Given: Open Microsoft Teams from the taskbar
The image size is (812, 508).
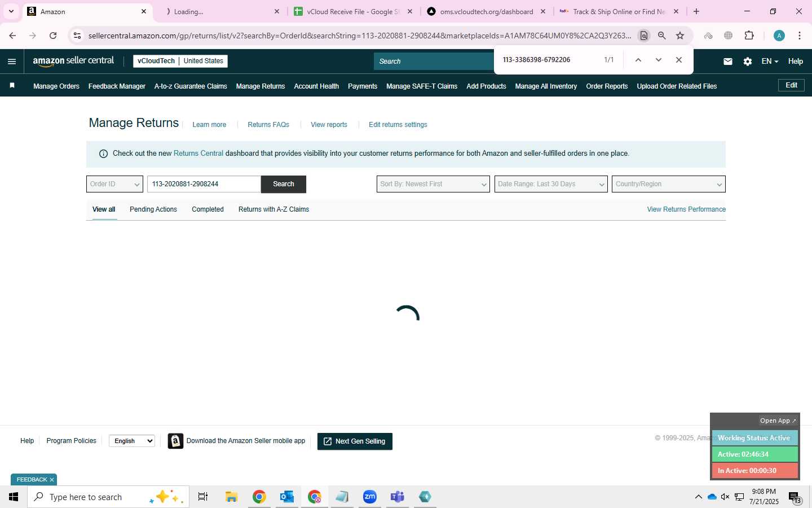Looking at the screenshot, I should (x=398, y=497).
